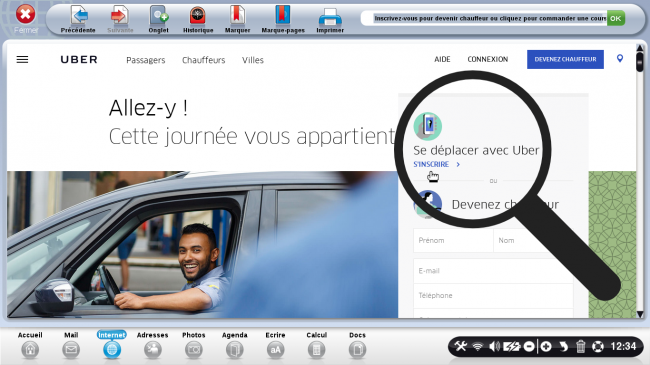Click the DEVENEZ CHAUFFEUR button
The height and width of the screenshot is (365, 650).
(565, 59)
